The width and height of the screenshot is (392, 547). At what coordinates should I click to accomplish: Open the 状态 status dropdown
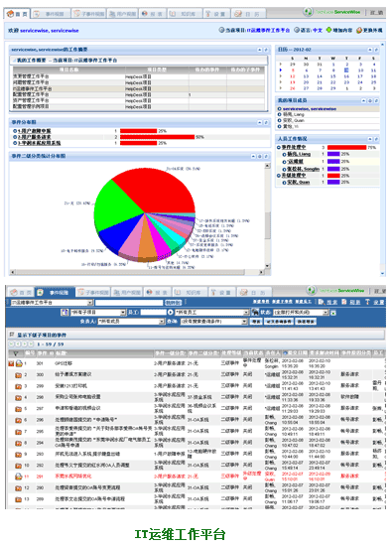301,313
